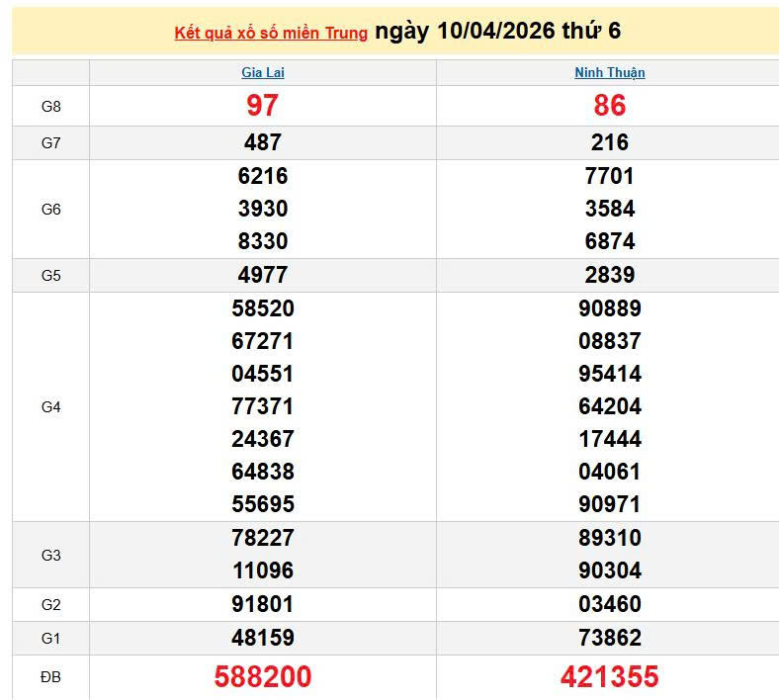
Task: Click Ninh Thuận G1 number 73862
Action: pyautogui.click(x=610, y=638)
